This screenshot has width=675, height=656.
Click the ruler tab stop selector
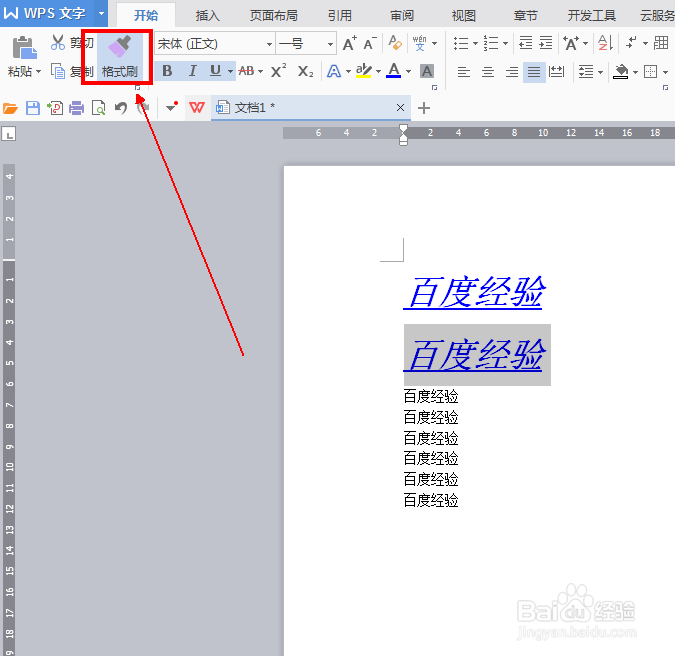coord(9,133)
